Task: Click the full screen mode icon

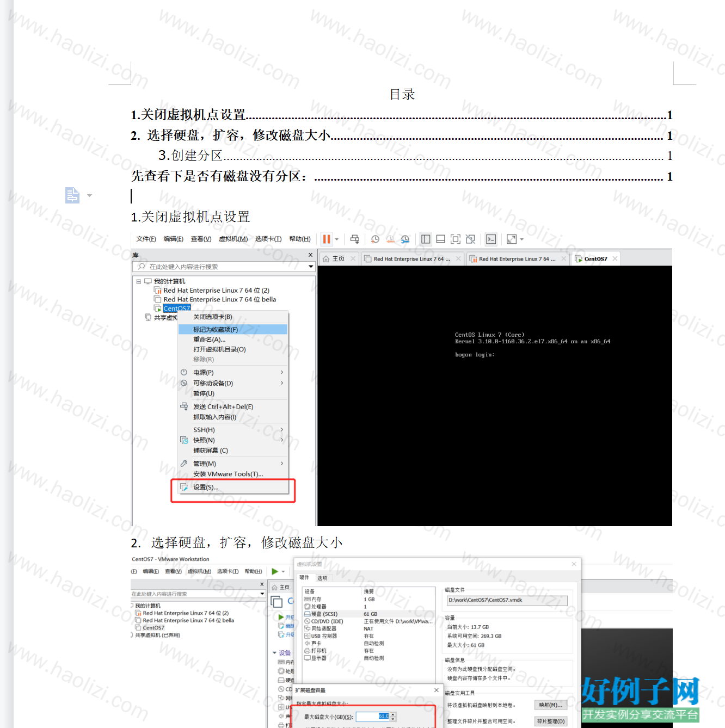Action: [x=456, y=239]
